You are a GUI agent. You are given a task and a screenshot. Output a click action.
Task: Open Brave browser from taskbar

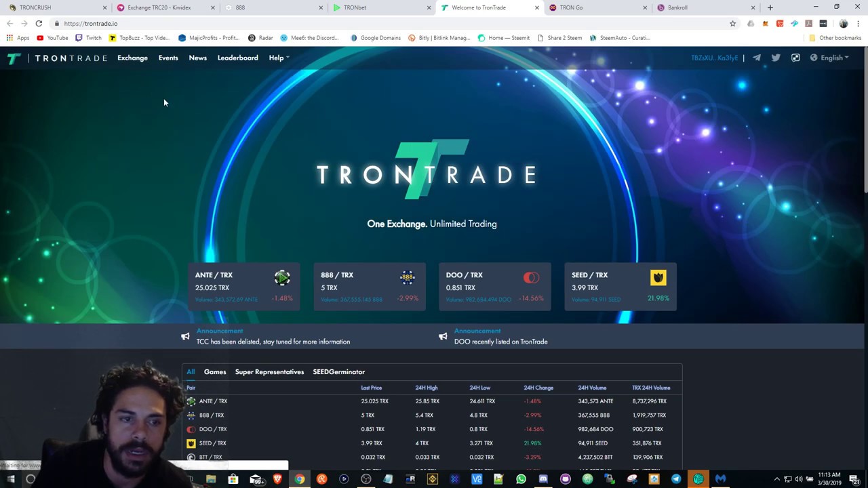[277, 479]
